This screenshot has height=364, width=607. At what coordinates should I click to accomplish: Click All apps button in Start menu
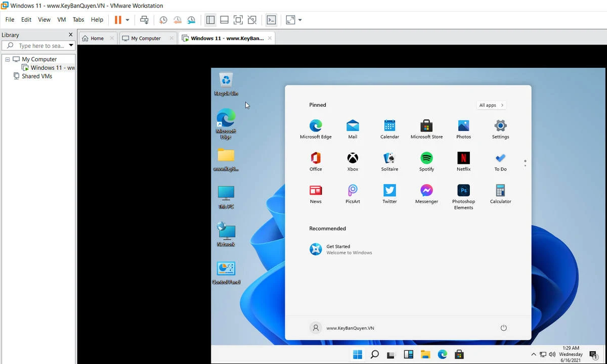click(x=491, y=105)
